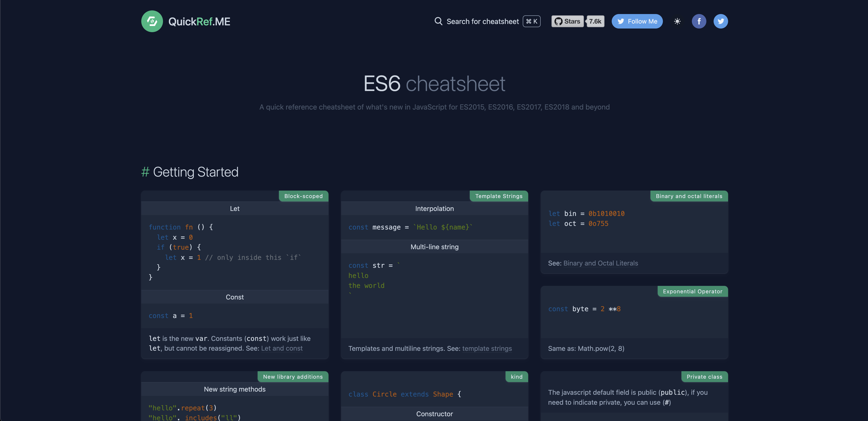The image size is (868, 421).
Task: Open the Block-scoped card label
Action: pyautogui.click(x=303, y=196)
